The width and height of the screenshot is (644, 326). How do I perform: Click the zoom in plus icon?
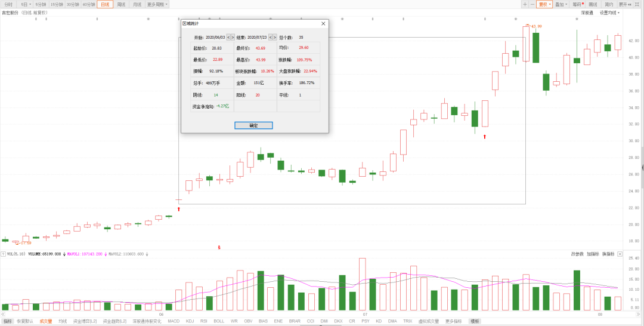[x=525, y=4]
